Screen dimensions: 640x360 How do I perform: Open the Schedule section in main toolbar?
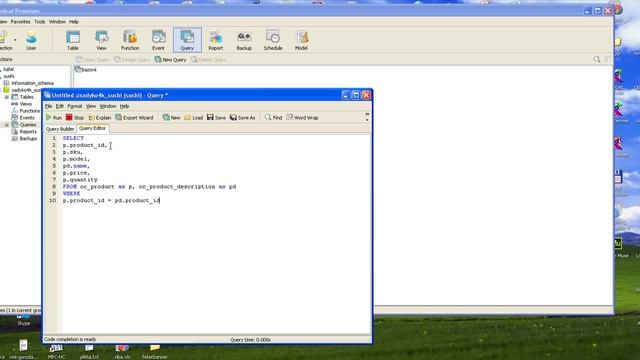point(273,40)
